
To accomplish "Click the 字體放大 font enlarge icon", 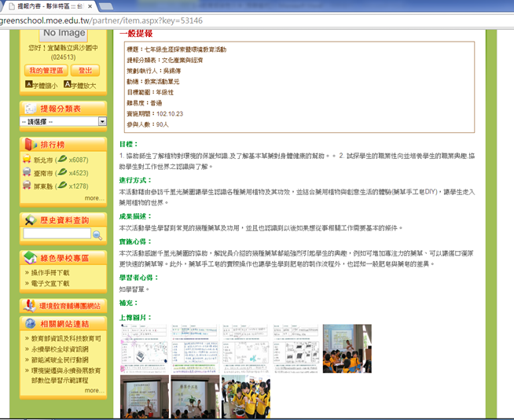I will pos(68,85).
